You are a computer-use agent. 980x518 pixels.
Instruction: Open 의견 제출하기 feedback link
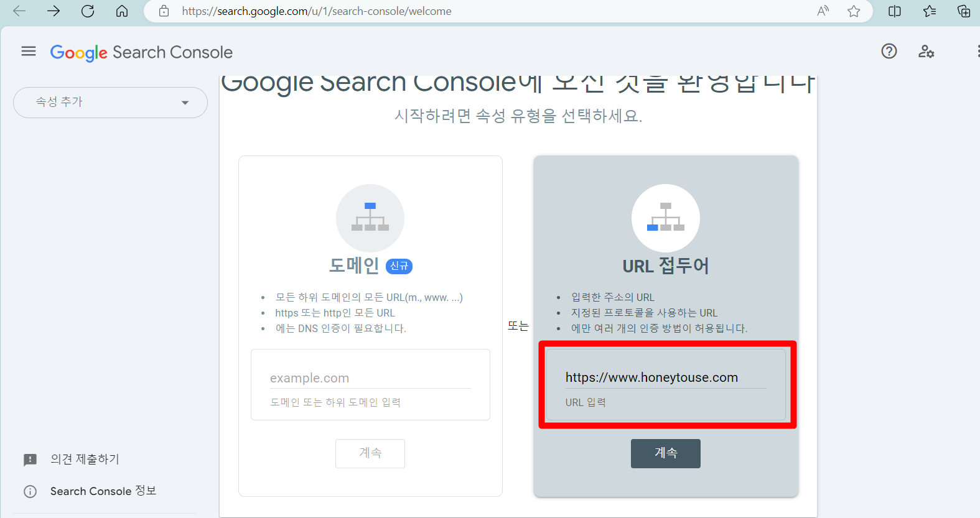tap(85, 459)
